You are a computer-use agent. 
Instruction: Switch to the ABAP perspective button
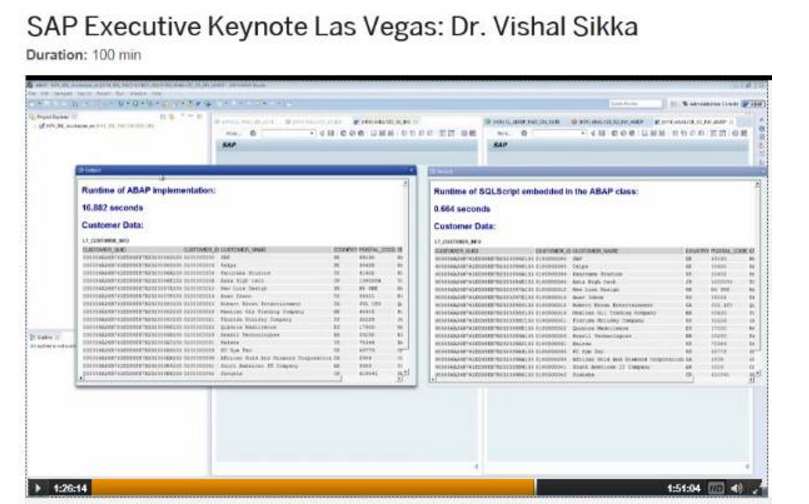[x=753, y=104]
